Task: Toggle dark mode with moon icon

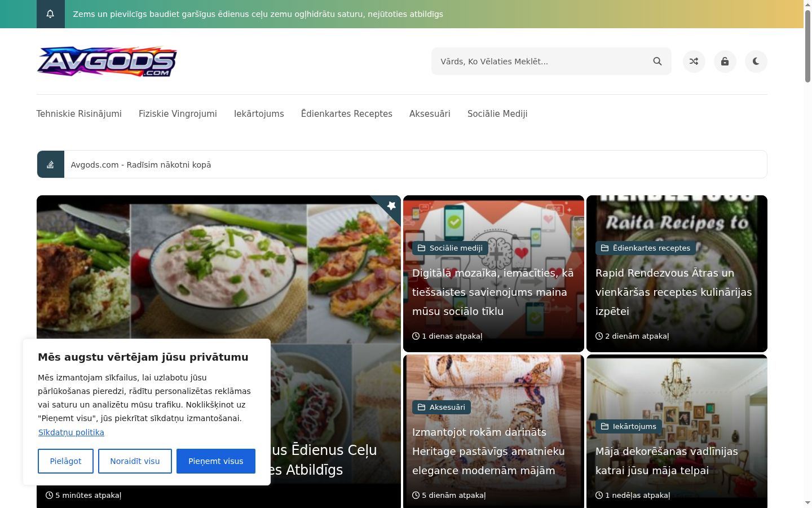Action: tap(756, 62)
